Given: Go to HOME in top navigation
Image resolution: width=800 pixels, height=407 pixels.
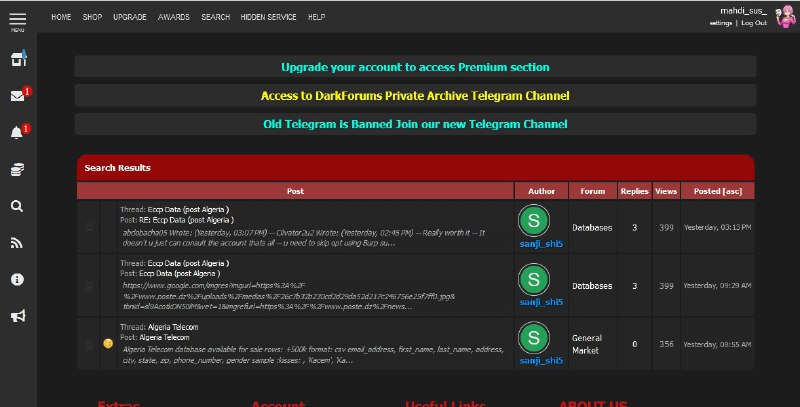Looking at the screenshot, I should tap(61, 17).
